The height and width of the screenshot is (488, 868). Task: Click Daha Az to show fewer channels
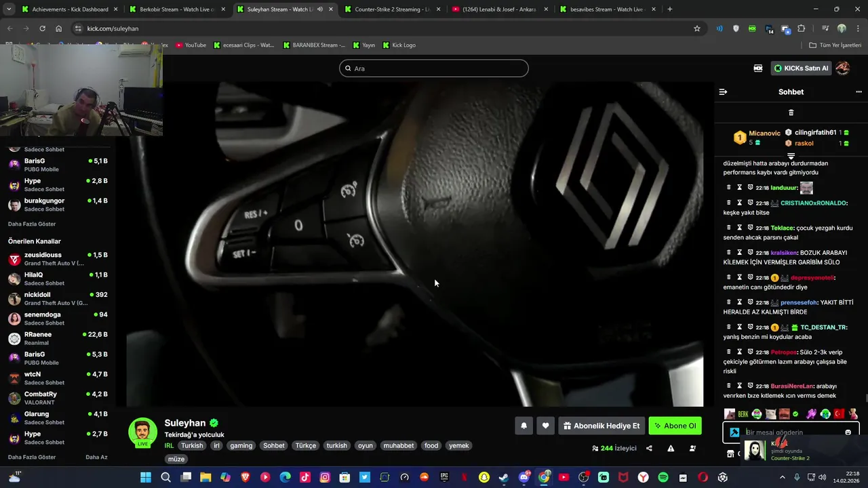(96, 457)
